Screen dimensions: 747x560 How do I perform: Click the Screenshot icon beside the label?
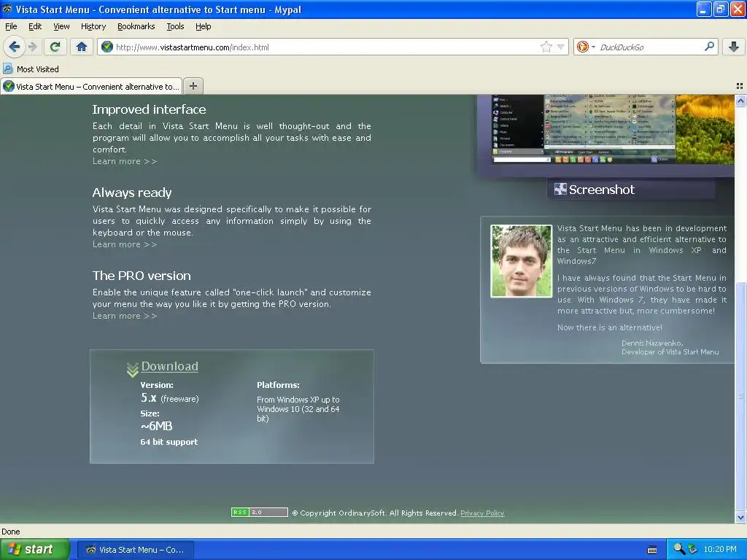560,189
